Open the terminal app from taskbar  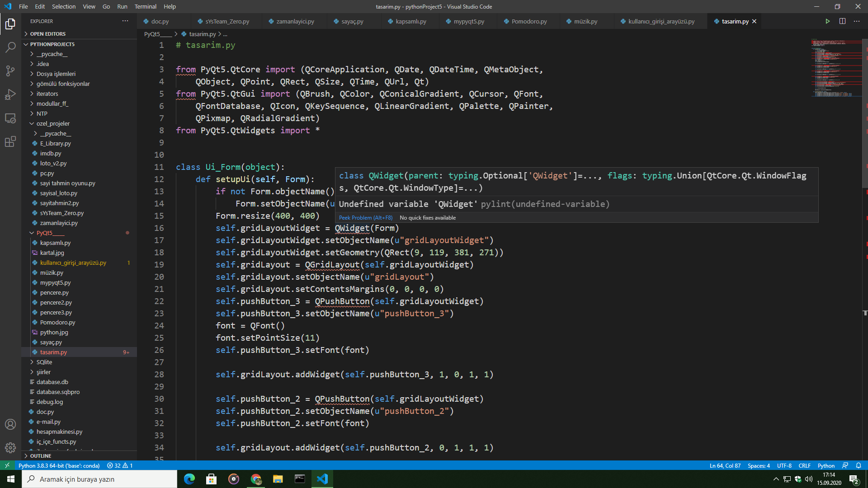pos(300,479)
